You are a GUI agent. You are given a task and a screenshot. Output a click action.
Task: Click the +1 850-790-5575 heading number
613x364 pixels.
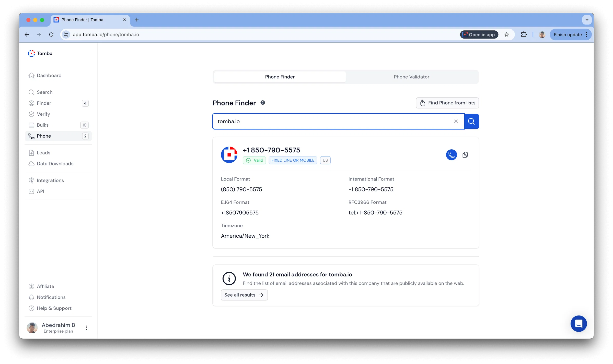click(x=271, y=150)
